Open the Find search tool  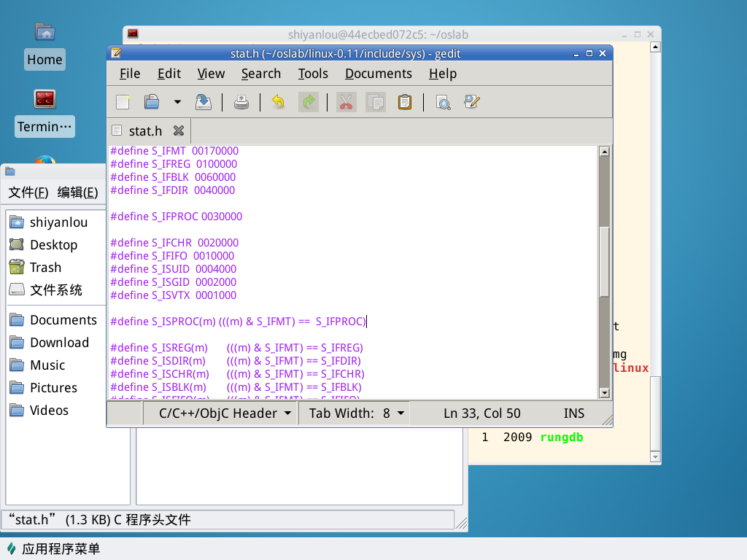[x=443, y=102]
